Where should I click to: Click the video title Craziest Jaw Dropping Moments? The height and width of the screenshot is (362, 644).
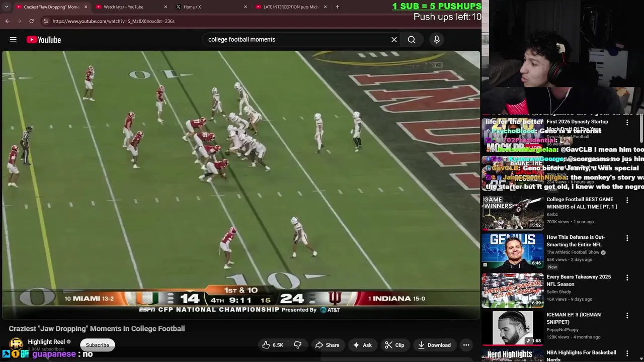97,328
